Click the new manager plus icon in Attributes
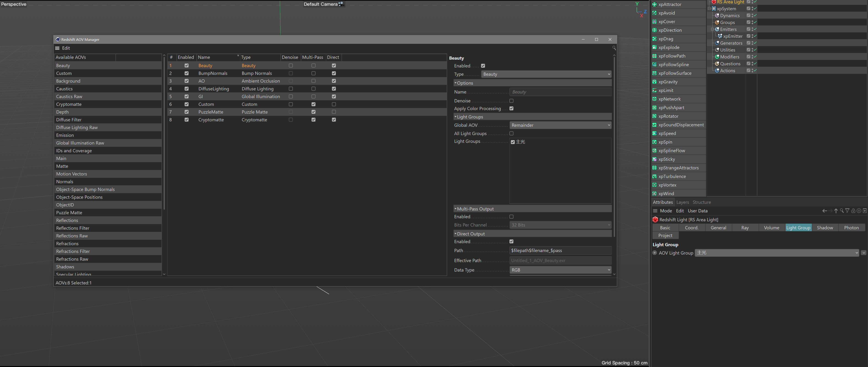This screenshot has width=868, height=367. click(x=865, y=211)
